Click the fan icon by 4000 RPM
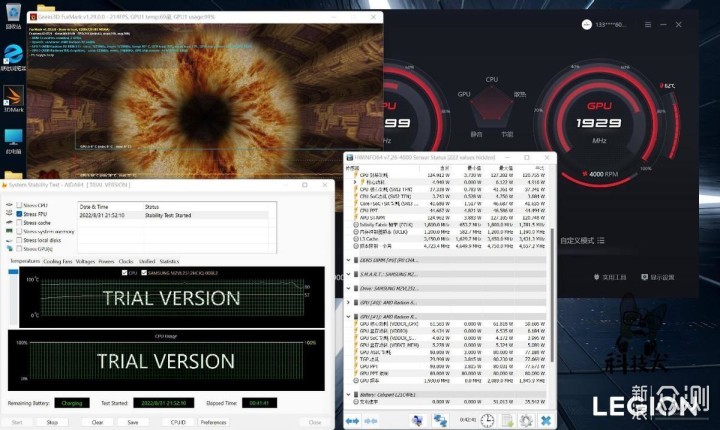The width and height of the screenshot is (720, 430). (585, 174)
